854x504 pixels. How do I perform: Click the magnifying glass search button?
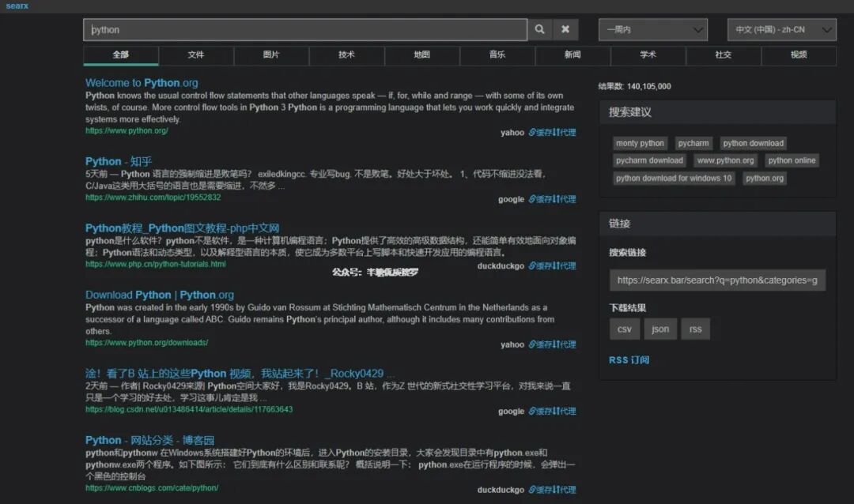point(539,29)
